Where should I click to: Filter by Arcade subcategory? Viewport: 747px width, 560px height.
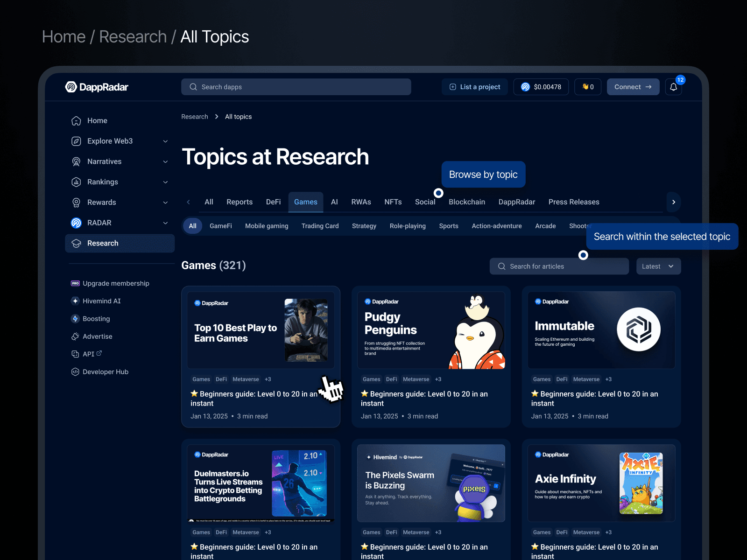coord(545,226)
